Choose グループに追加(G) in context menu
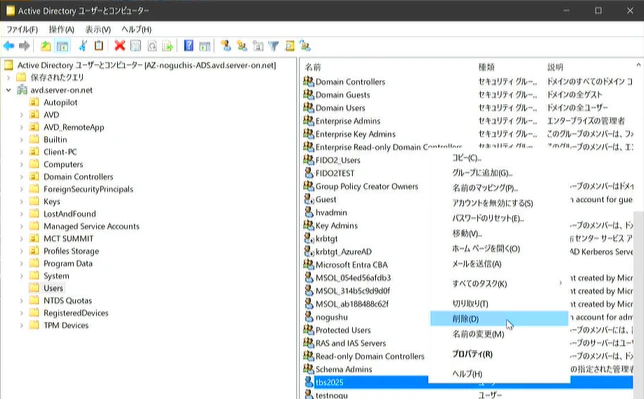The image size is (644, 399). [x=499, y=173]
